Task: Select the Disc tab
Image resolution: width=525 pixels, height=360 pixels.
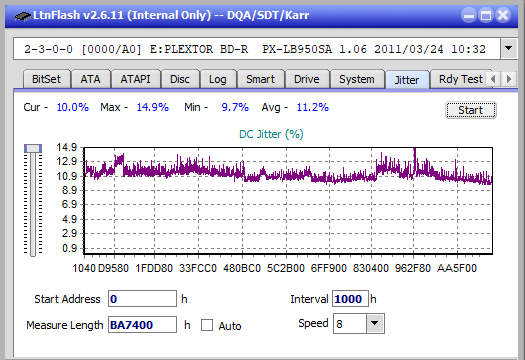Action: (180, 79)
